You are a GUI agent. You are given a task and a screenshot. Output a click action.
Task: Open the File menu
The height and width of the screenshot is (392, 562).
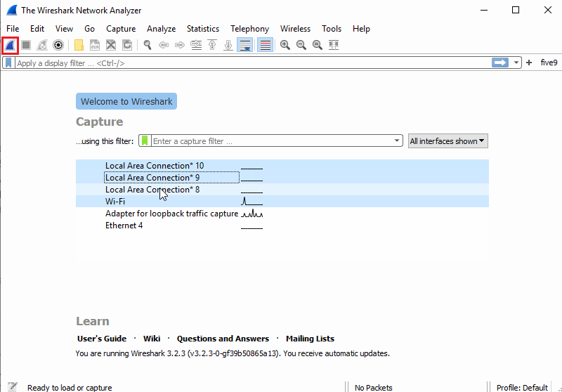[x=13, y=29]
